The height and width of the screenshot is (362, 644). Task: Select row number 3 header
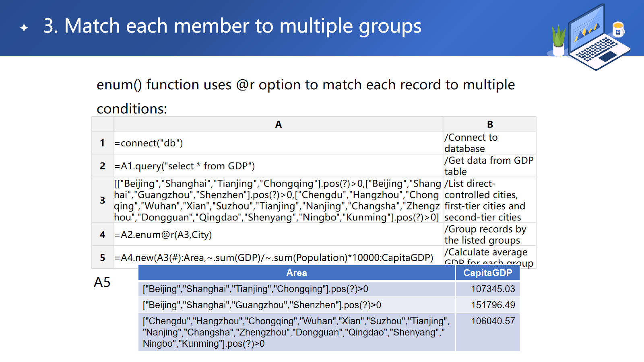click(x=102, y=200)
